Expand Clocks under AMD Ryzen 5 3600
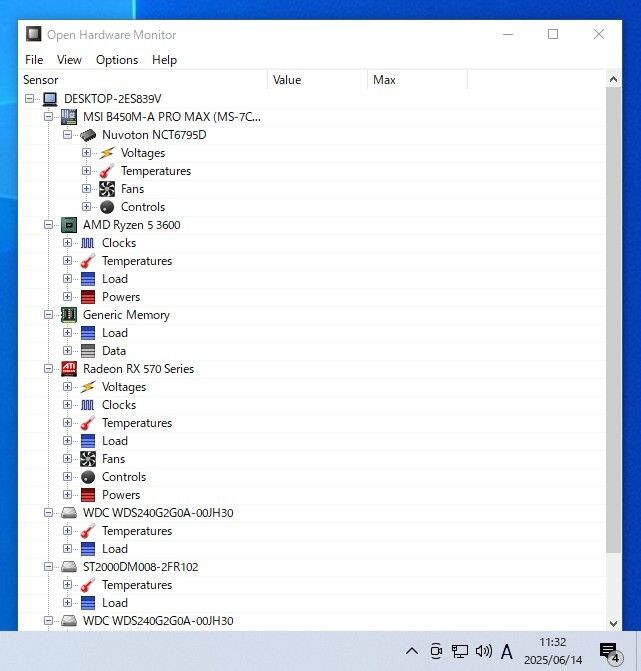The image size is (641, 671). pos(67,243)
